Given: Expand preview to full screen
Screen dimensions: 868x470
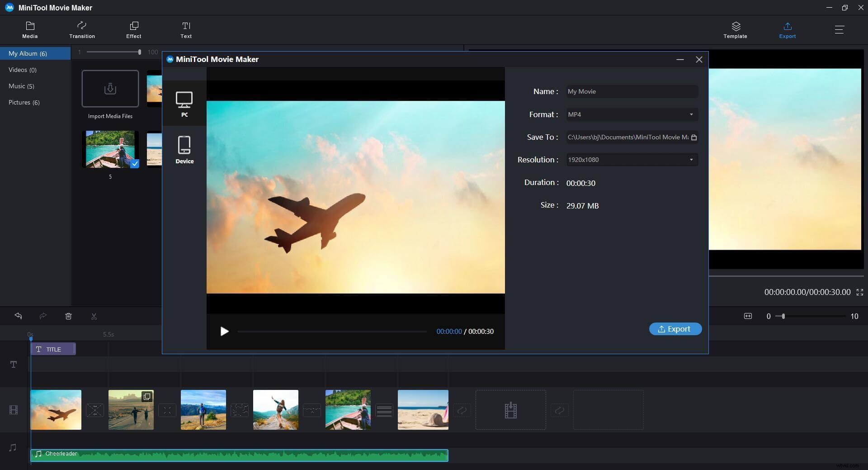Looking at the screenshot, I should tap(859, 292).
